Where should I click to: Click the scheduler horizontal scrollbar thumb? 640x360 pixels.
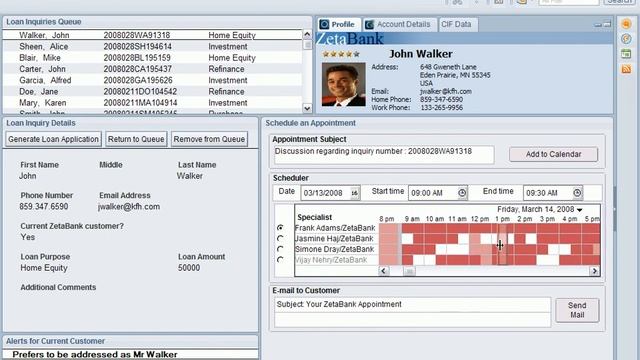point(409,271)
